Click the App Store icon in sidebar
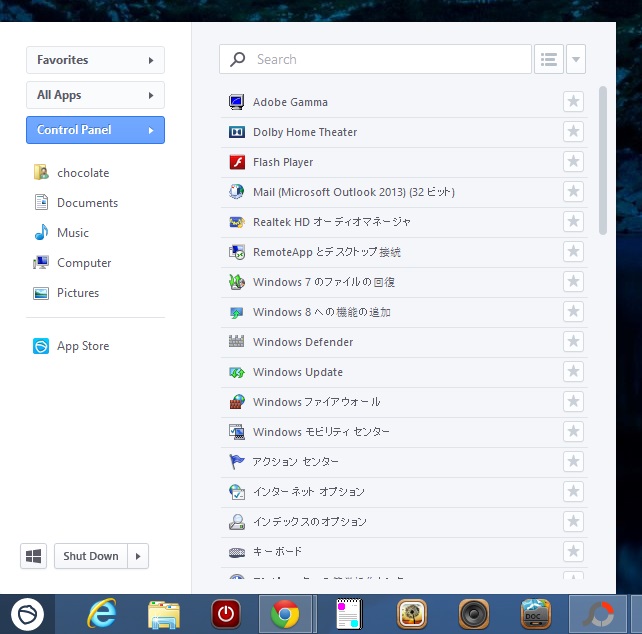Image resolution: width=642 pixels, height=634 pixels. (x=41, y=346)
